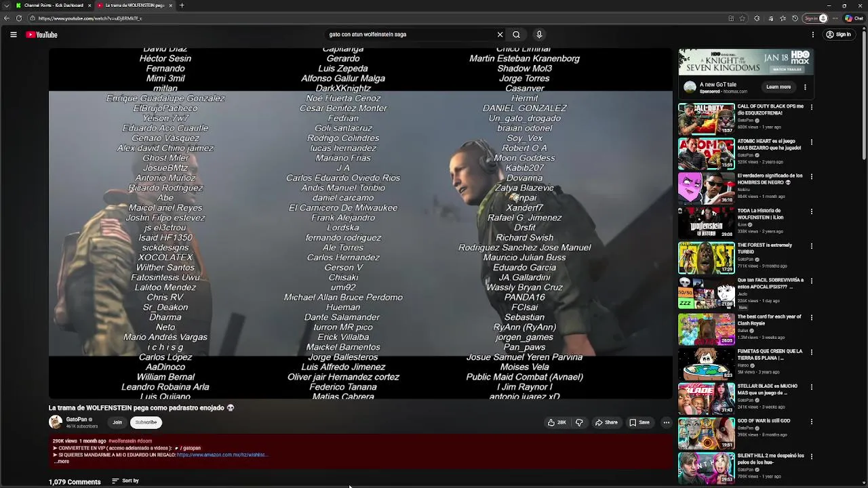Open options for apocalipsis survival video
The height and width of the screenshot is (488, 868).
point(811,281)
